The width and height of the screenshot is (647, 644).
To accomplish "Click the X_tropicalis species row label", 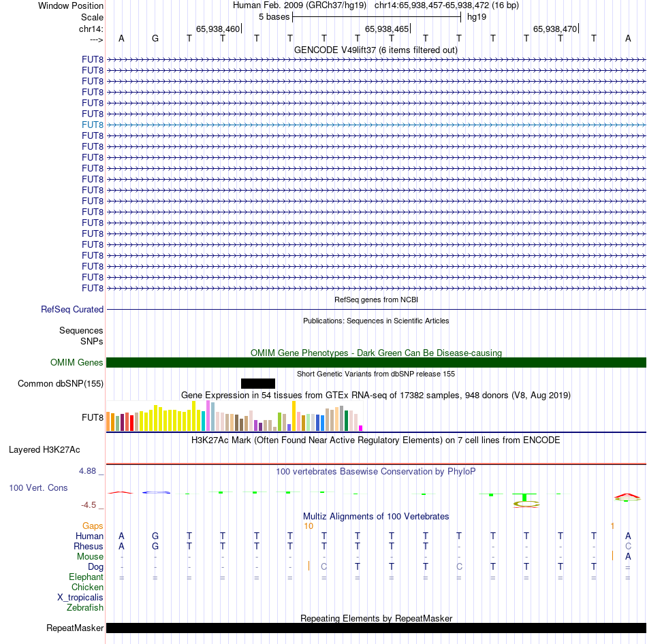I will pos(80,598).
